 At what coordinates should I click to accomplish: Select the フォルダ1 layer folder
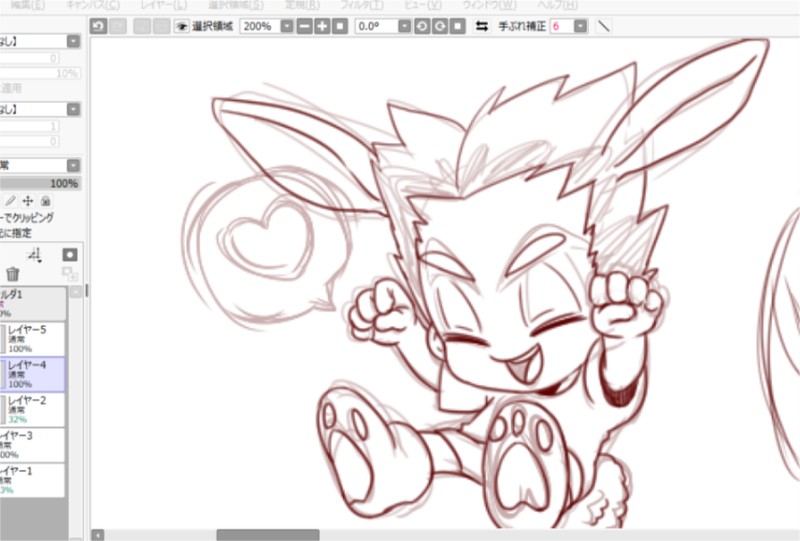click(x=33, y=304)
